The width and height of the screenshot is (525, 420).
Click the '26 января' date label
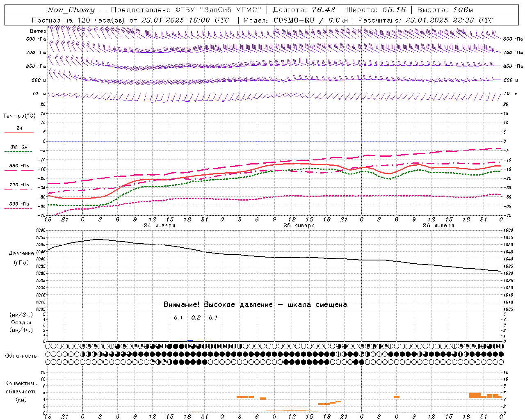pos(438,226)
